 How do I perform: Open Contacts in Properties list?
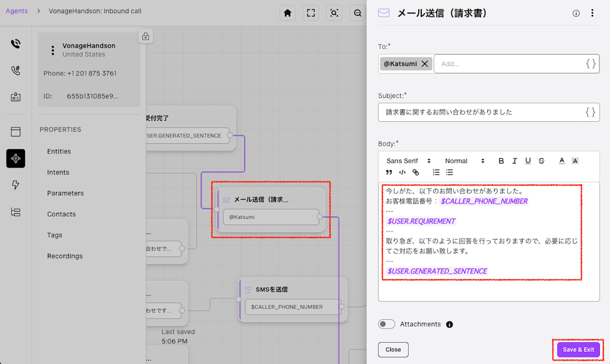(62, 214)
